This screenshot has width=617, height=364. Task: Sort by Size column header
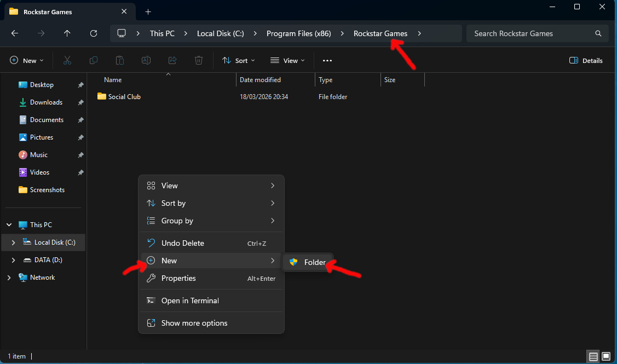pyautogui.click(x=390, y=80)
